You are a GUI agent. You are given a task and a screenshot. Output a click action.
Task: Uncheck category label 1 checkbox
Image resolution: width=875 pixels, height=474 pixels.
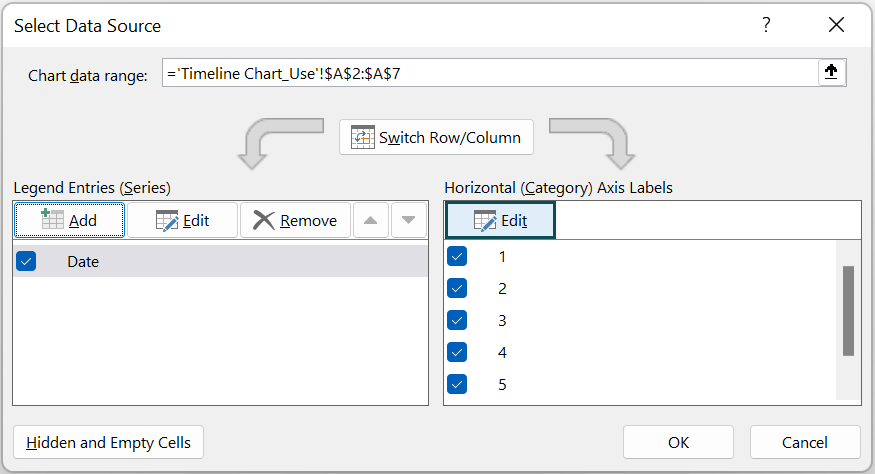(x=458, y=257)
